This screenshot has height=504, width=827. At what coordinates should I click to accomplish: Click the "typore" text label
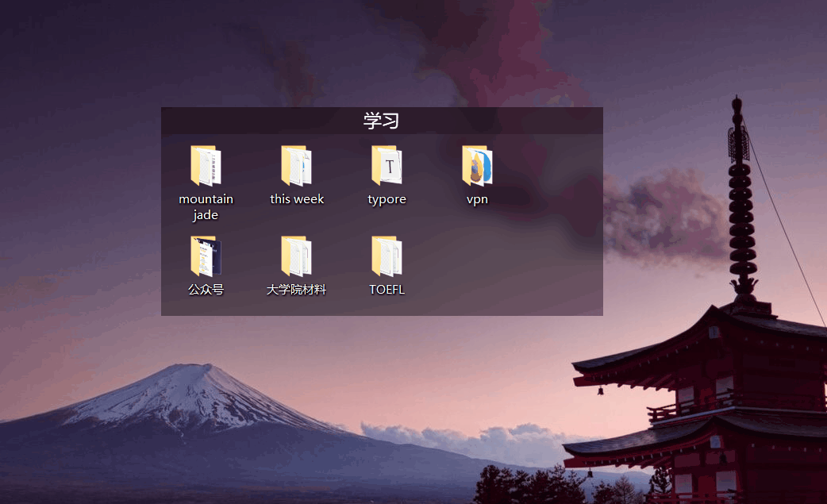387,199
